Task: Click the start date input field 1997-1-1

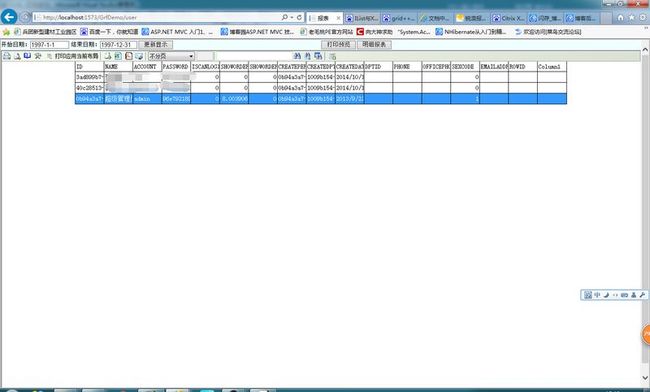Action: [x=49, y=45]
